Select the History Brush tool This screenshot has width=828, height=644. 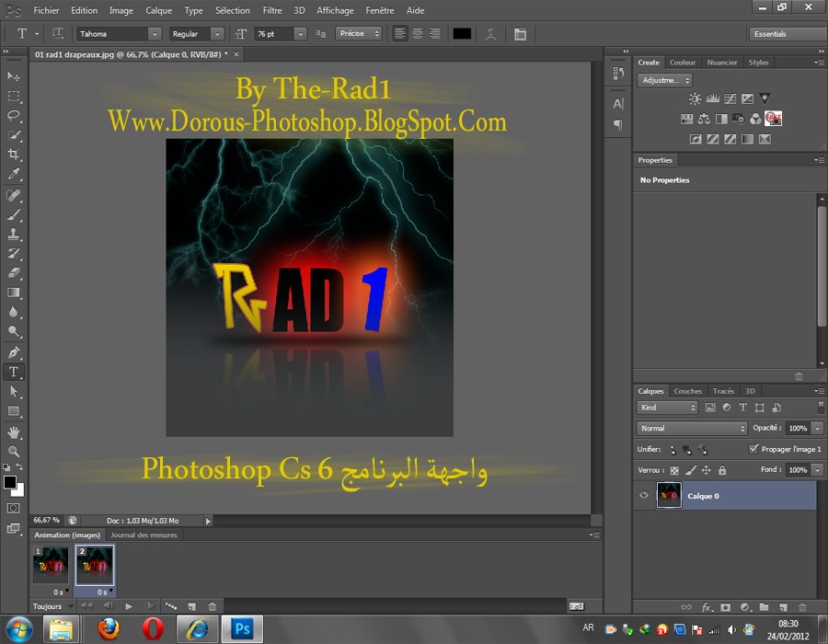click(x=14, y=254)
